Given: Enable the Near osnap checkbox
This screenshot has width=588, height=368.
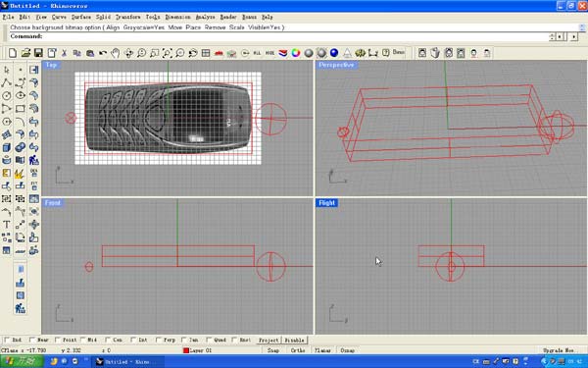Looking at the screenshot, I should coord(32,340).
